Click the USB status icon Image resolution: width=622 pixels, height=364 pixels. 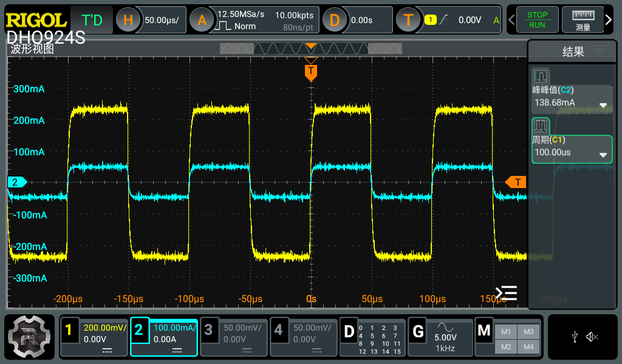(575, 337)
